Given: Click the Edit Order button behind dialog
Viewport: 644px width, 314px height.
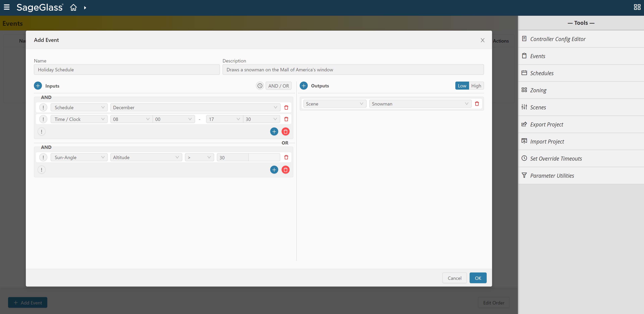Looking at the screenshot, I should pos(494,302).
